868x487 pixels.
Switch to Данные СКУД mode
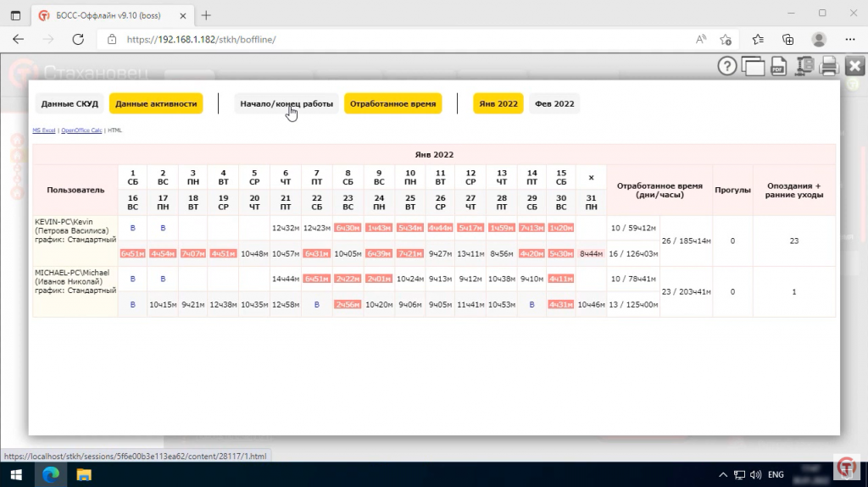click(70, 103)
